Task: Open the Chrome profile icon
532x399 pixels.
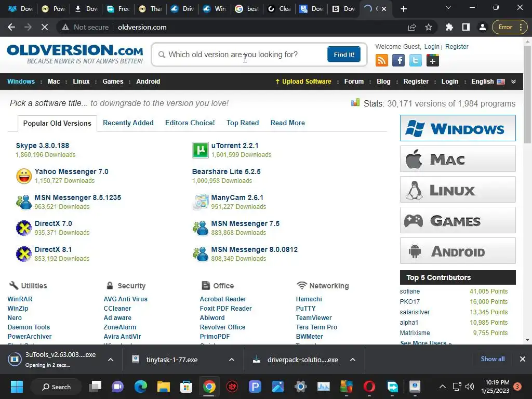Action: click(483, 27)
